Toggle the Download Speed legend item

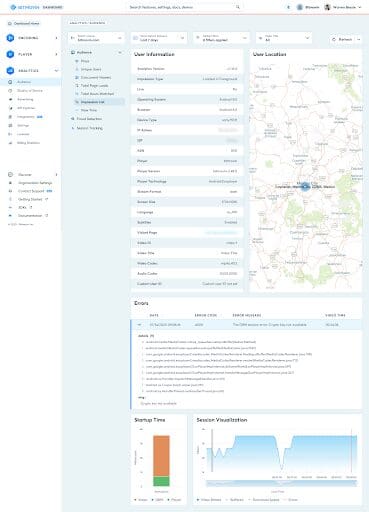click(264, 500)
